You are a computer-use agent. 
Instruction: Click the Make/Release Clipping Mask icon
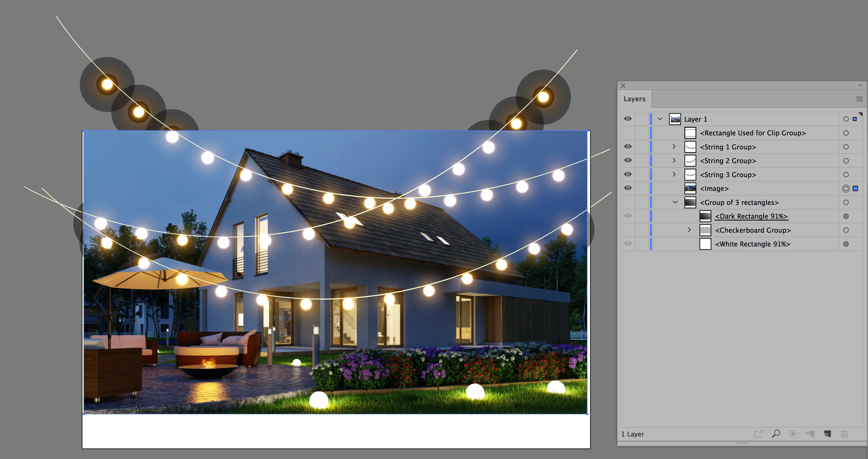click(x=792, y=434)
